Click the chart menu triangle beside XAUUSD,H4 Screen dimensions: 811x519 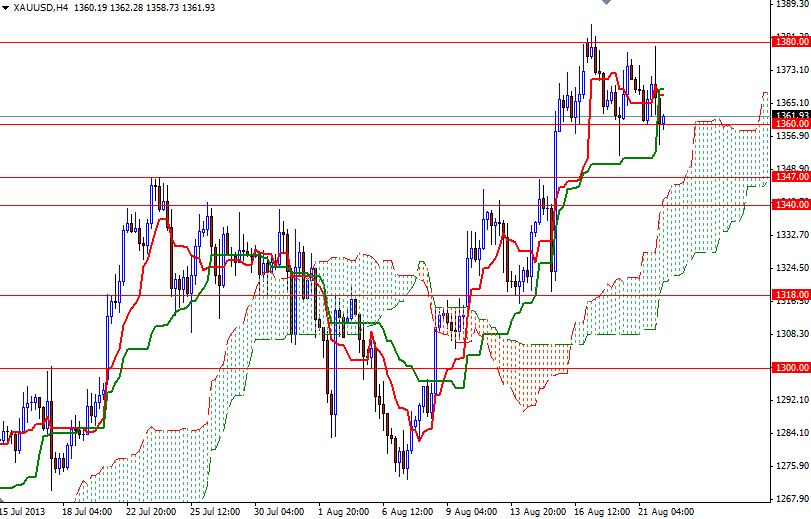[x=5, y=8]
